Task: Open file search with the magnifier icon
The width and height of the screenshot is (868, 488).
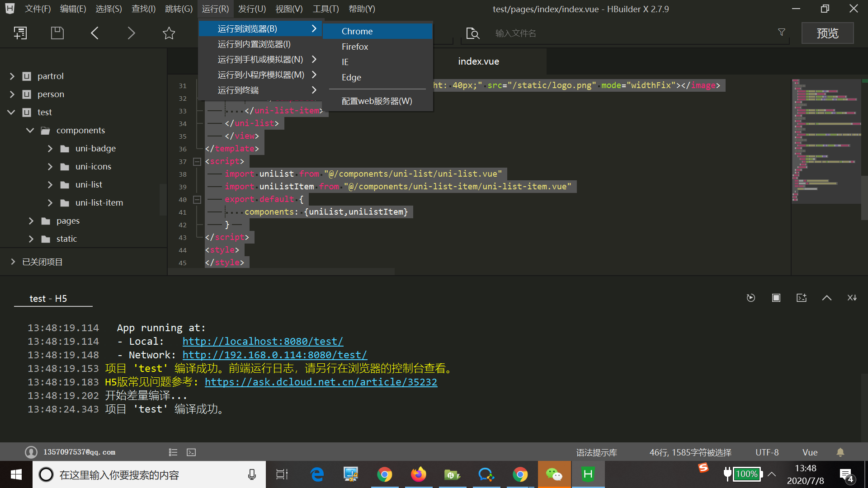Action: (x=473, y=33)
